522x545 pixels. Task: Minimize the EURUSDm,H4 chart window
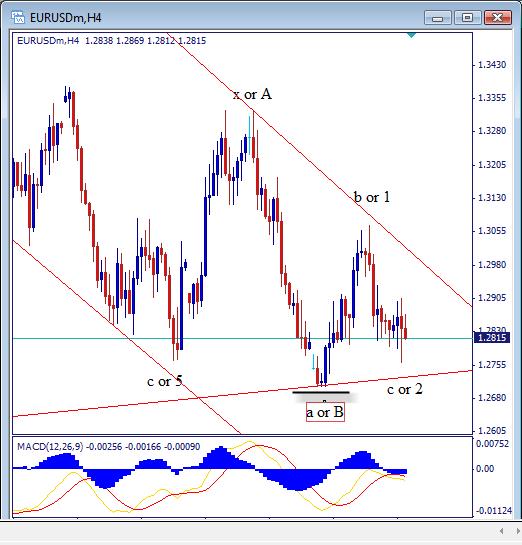[x=438, y=18]
